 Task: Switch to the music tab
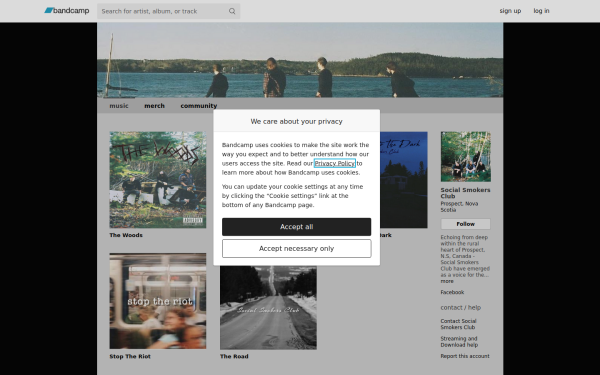tap(119, 106)
